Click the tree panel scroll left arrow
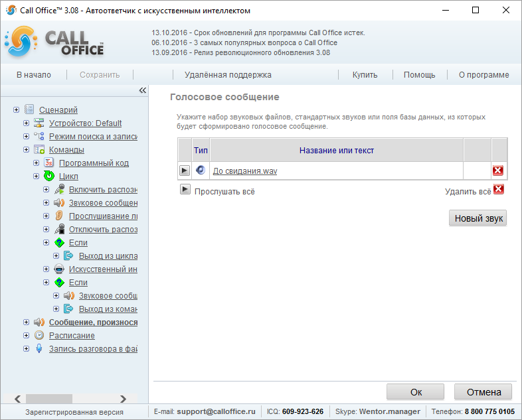 click(x=18, y=398)
